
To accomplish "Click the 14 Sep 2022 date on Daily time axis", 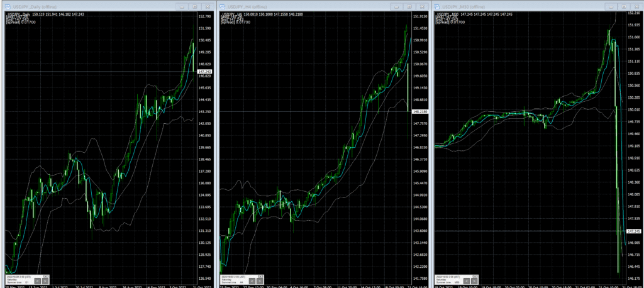I will 155,286.
